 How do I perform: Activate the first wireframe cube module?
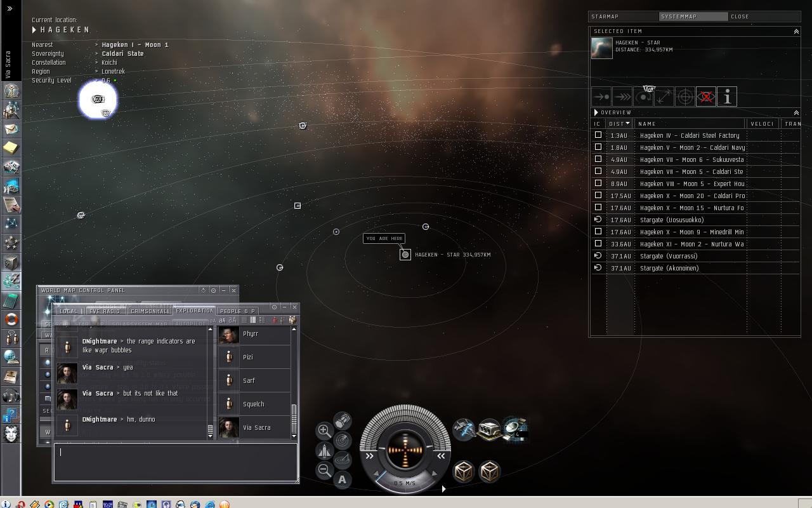point(464,471)
